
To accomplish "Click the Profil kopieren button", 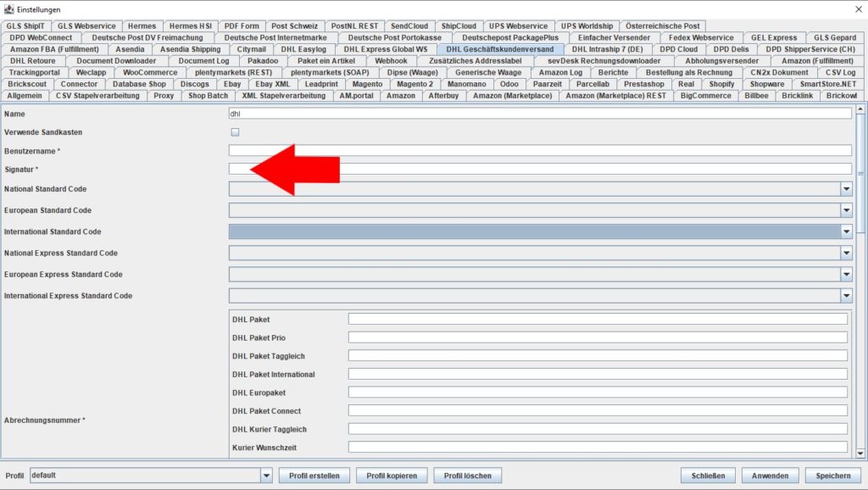I will click(392, 476).
